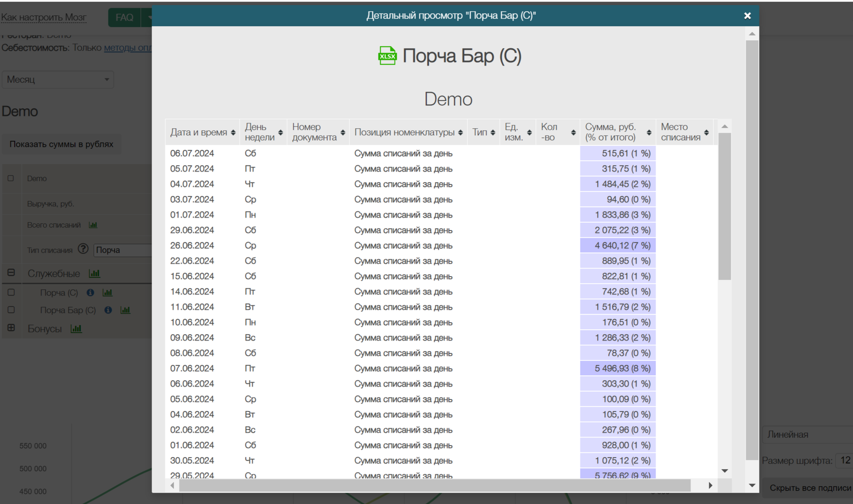Sort table by Сумма, руб. column
The width and height of the screenshot is (853, 504).
649,132
